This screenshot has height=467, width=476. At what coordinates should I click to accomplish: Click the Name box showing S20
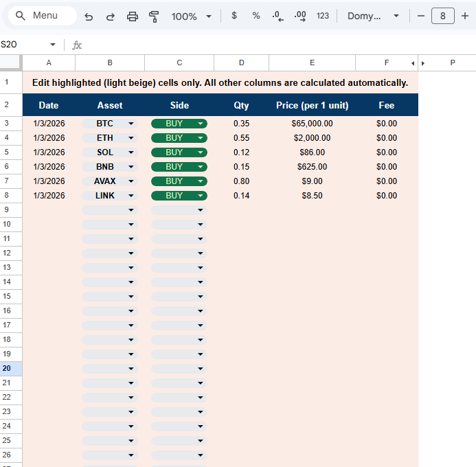pyautogui.click(x=23, y=45)
